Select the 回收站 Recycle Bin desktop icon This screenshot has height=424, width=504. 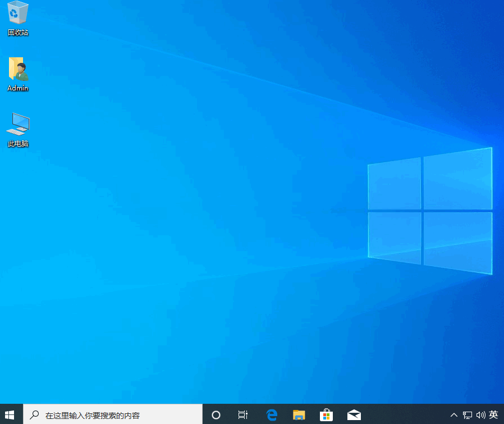pyautogui.click(x=18, y=13)
